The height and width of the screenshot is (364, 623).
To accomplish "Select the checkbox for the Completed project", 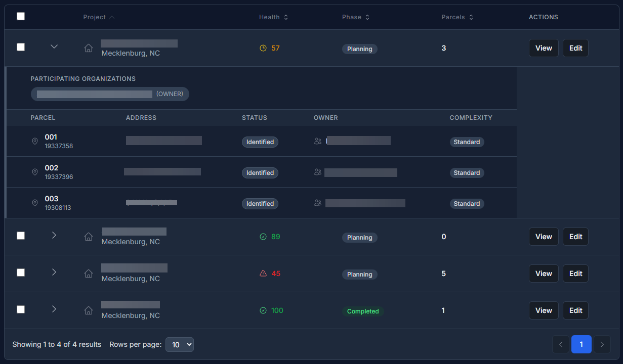I will click(21, 309).
